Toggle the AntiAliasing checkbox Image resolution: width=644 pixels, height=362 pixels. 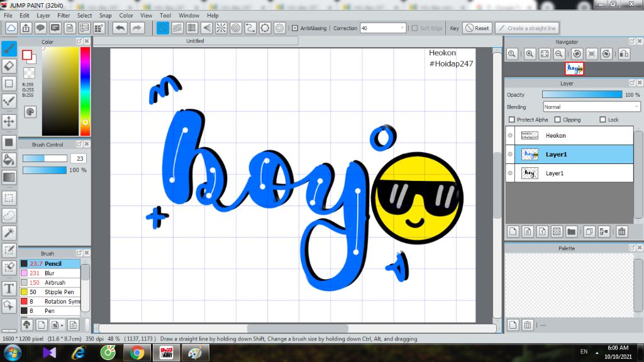tap(295, 28)
